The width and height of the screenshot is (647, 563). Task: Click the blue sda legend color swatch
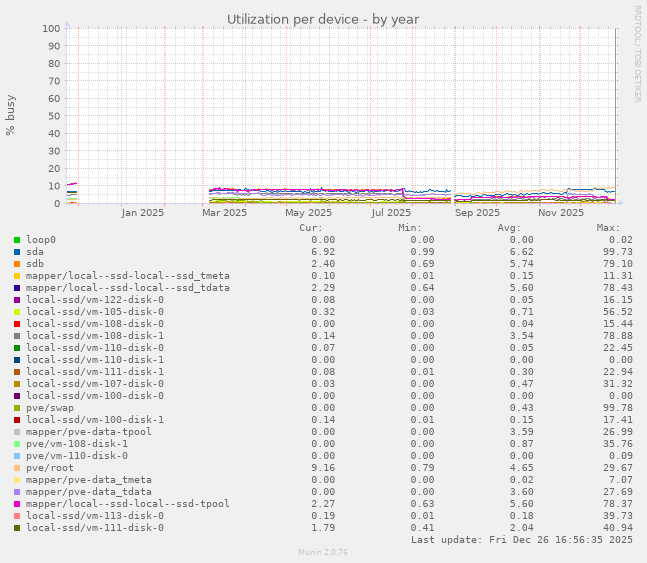coord(17,252)
